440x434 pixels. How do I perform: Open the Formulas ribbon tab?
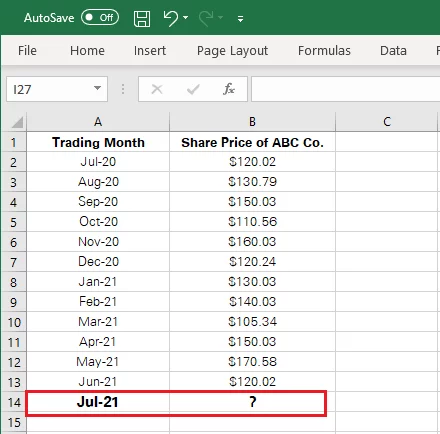324,51
